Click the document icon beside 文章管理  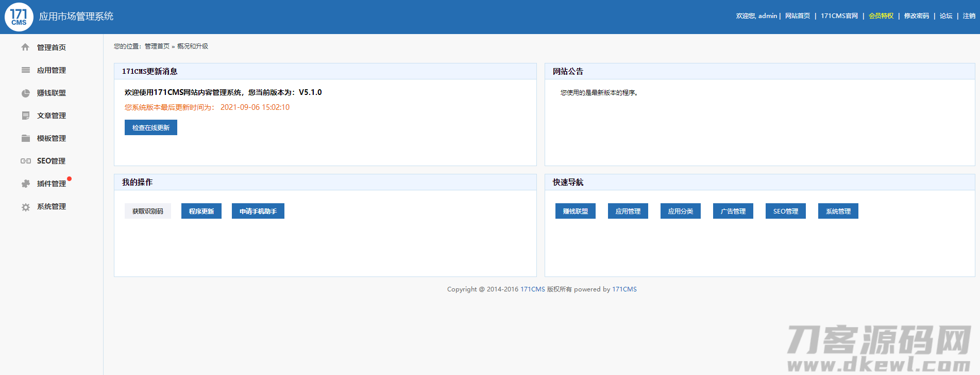tap(25, 116)
